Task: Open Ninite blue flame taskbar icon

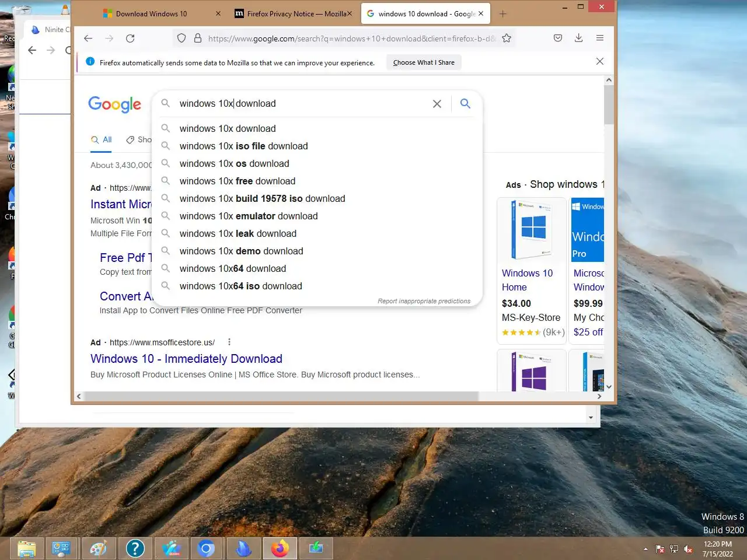Action: coord(243,548)
